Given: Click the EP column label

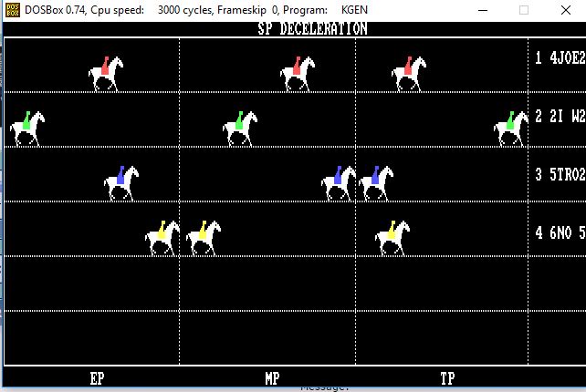Looking at the screenshot, I should 97,378.
